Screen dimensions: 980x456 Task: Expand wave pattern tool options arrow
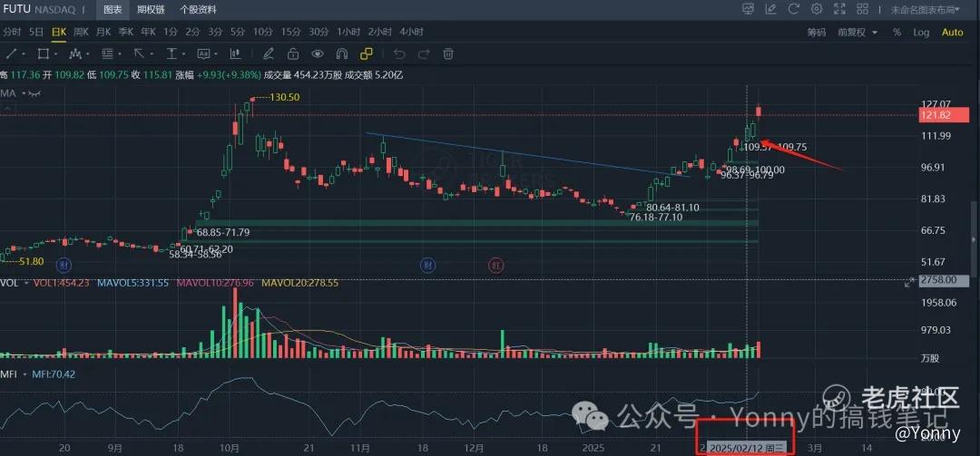coord(89,54)
